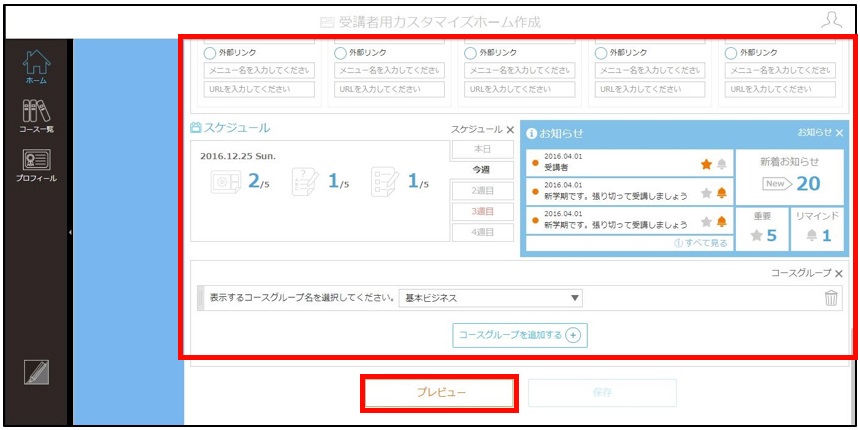Open the user account icon in header

(x=831, y=21)
